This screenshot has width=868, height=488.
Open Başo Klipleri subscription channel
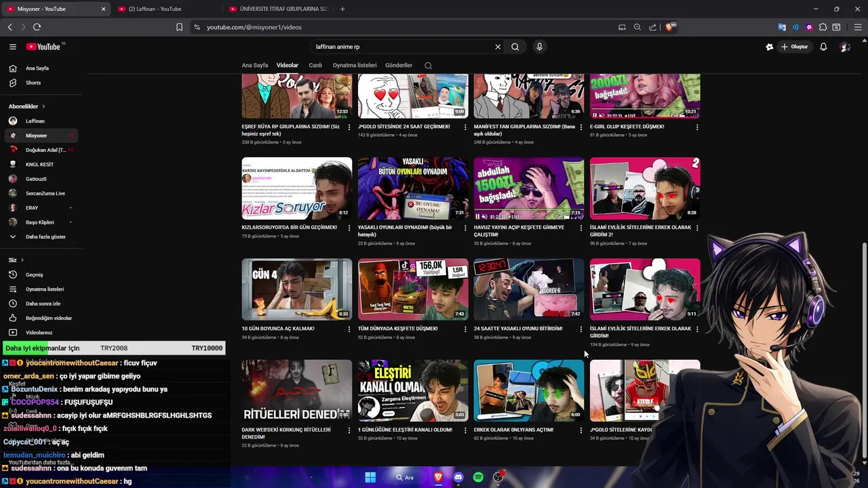42,222
